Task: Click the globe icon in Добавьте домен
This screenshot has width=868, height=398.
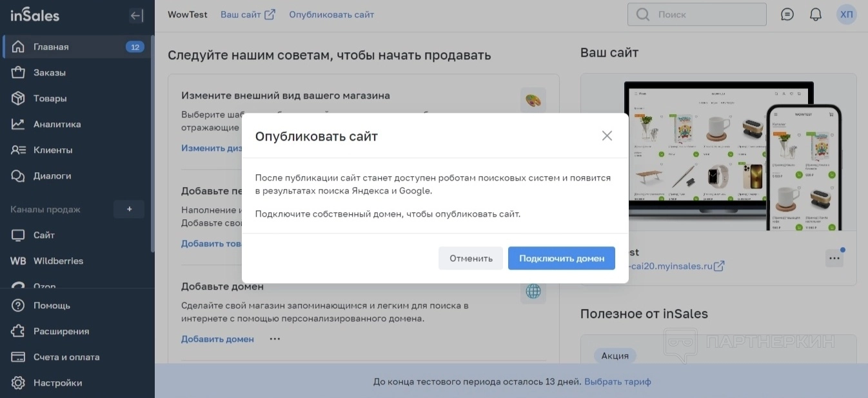Action: [x=533, y=292]
